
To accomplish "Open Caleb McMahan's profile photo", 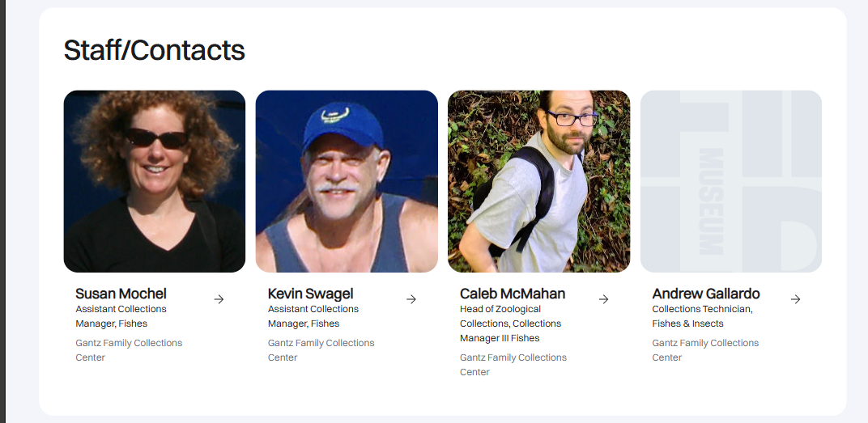I will pyautogui.click(x=538, y=181).
